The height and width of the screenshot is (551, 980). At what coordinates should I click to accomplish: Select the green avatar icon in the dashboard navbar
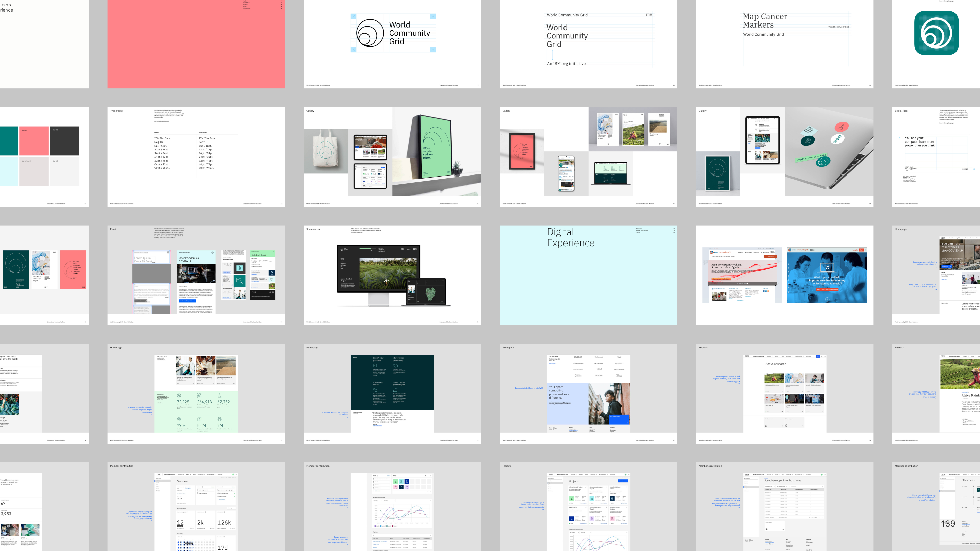click(x=233, y=474)
